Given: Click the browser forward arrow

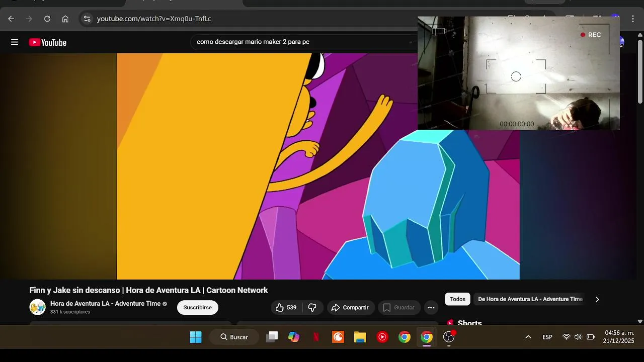Looking at the screenshot, I should (29, 19).
